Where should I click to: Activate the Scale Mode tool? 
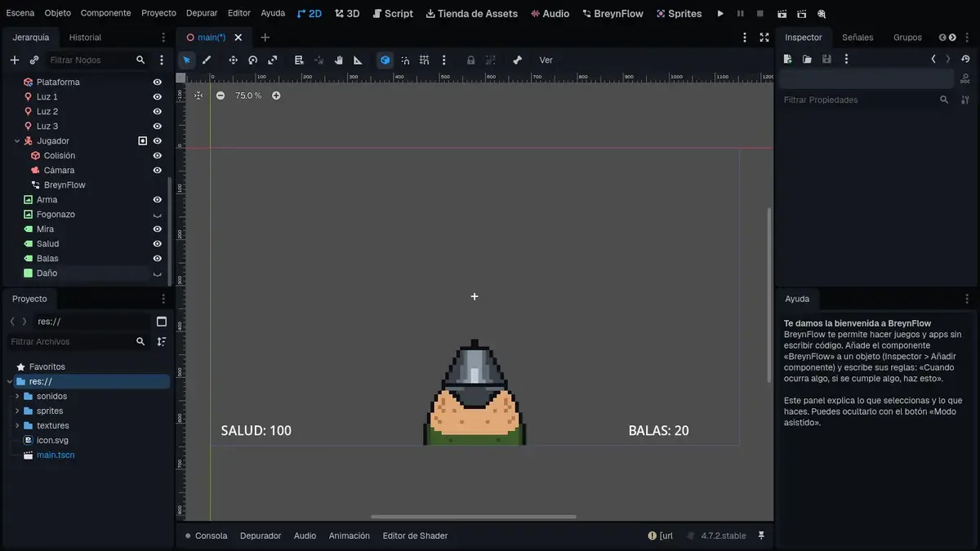(273, 60)
